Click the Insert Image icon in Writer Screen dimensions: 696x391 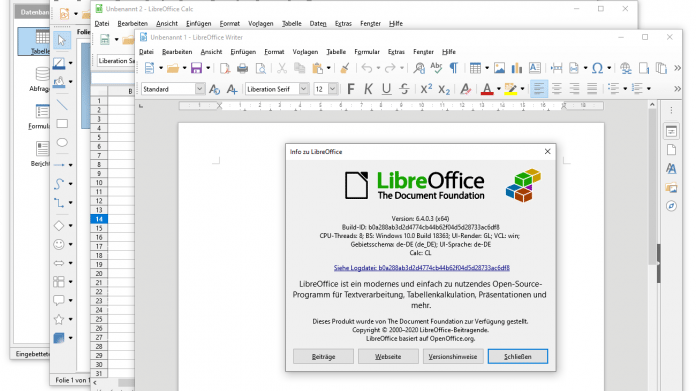(499, 68)
